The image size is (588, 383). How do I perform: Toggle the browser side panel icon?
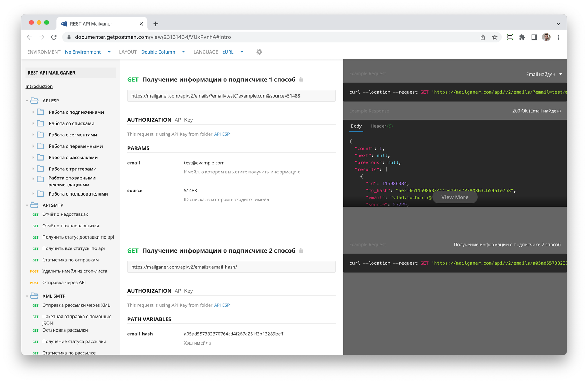pyautogui.click(x=534, y=37)
